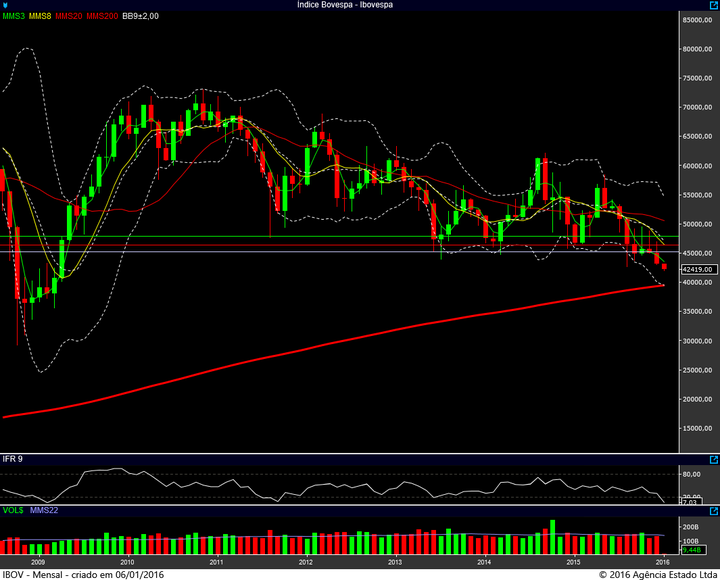Click the 2009 year marker on time axis

click(37, 562)
